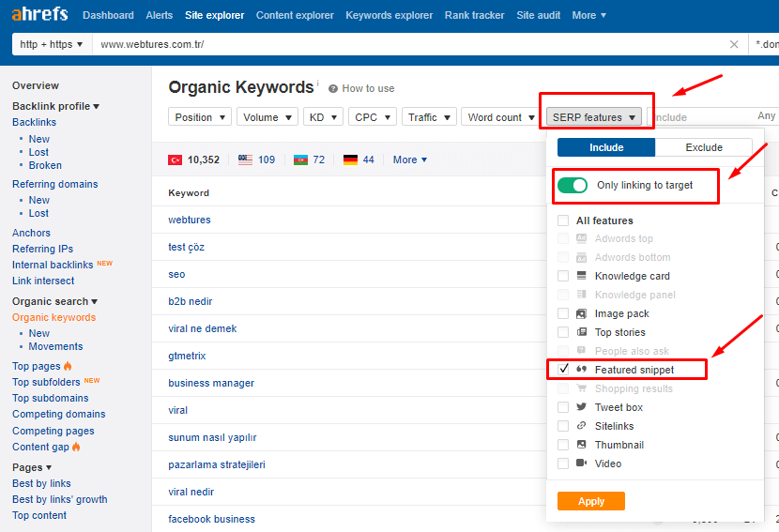The image size is (779, 532).
Task: Click the keyword link gtmetrix
Action: pyautogui.click(x=187, y=356)
